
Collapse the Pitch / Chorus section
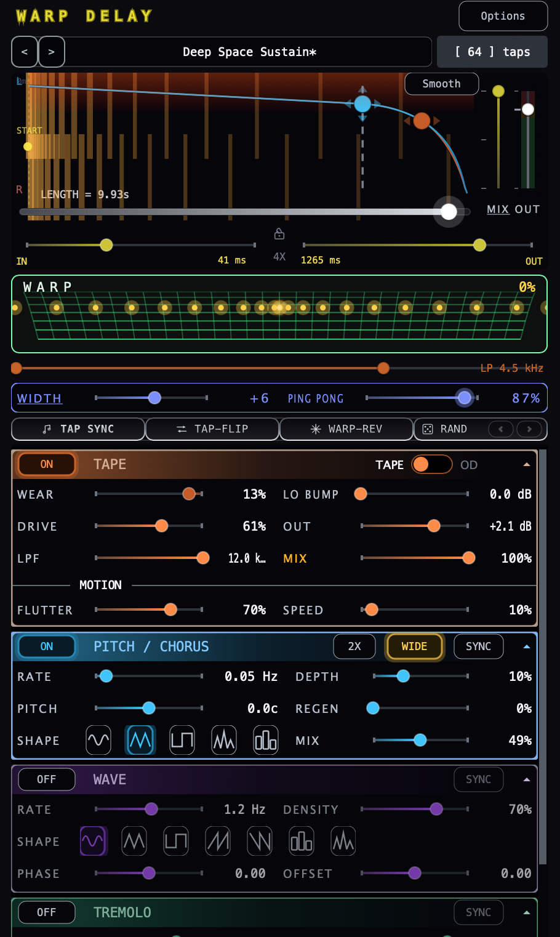527,646
